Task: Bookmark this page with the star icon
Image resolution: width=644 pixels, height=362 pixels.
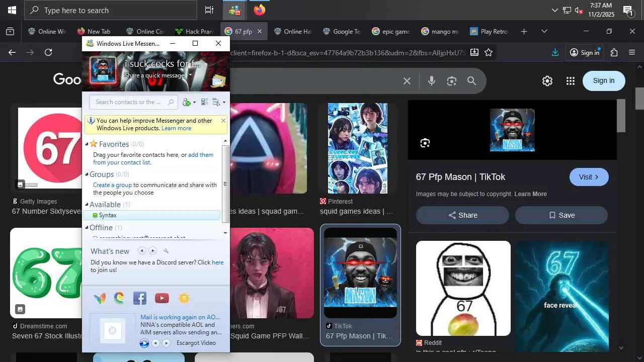Action: [489, 52]
